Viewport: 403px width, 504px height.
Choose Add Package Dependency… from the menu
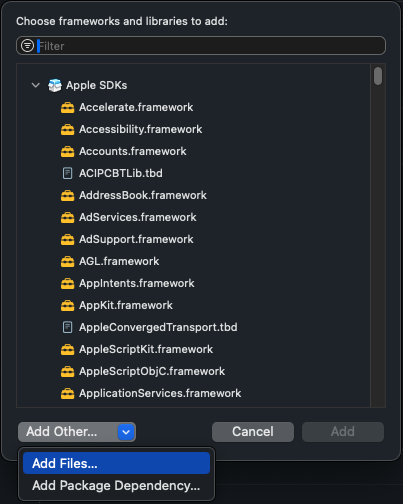(116, 485)
